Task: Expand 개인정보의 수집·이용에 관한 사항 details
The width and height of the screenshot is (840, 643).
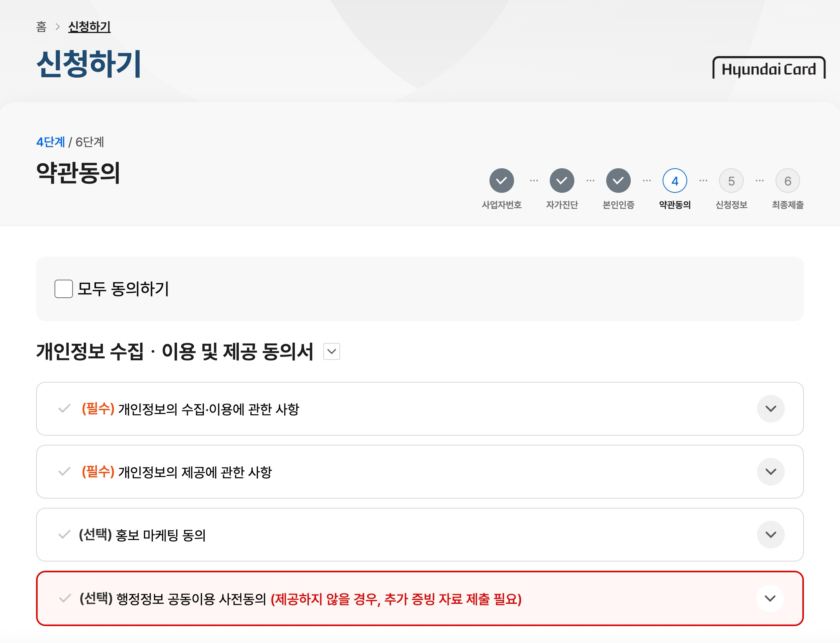Action: click(771, 409)
